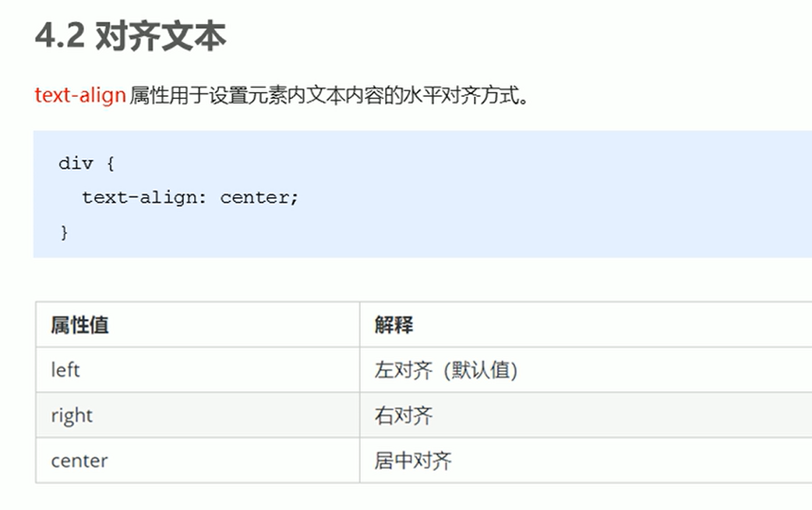This screenshot has width=812, height=510.
Task: Click the "右对齐" explanation cell
Action: click(x=403, y=416)
